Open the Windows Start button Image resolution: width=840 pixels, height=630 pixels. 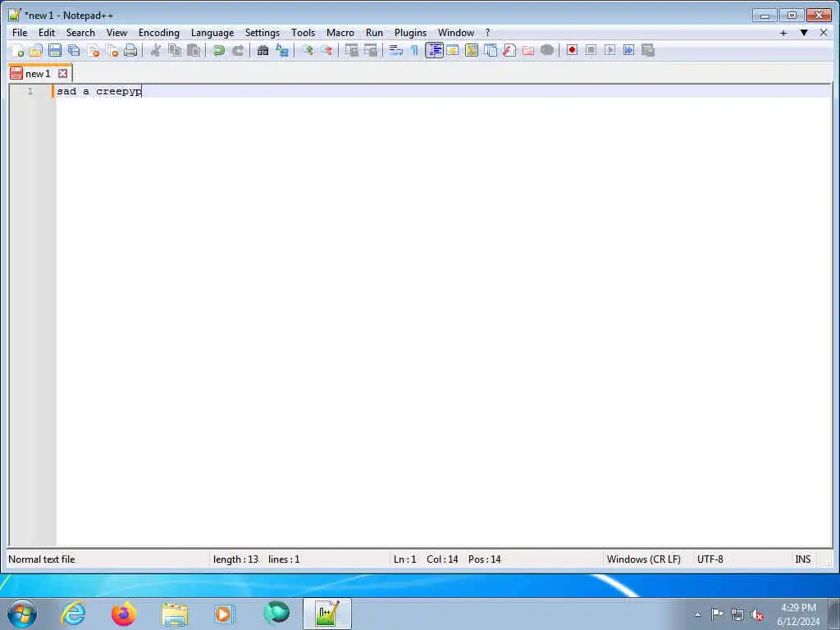pos(22,614)
